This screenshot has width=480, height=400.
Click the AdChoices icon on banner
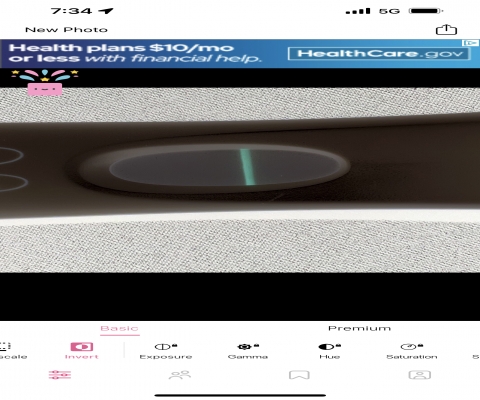pos(471,43)
